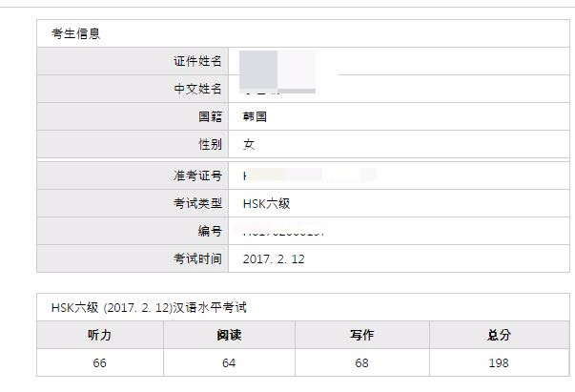
Task: Select the reading score 64
Action: point(229,363)
